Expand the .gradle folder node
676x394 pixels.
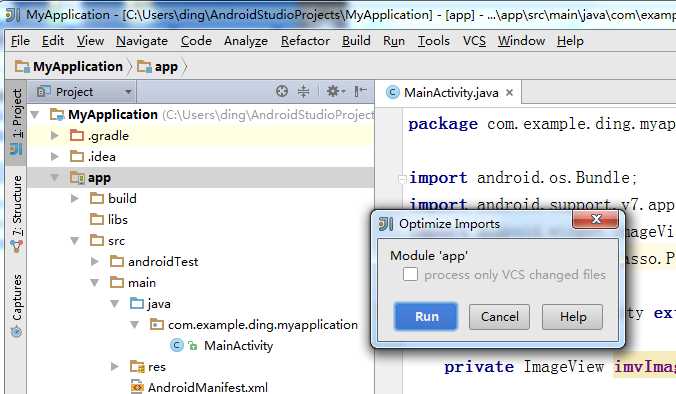point(55,136)
